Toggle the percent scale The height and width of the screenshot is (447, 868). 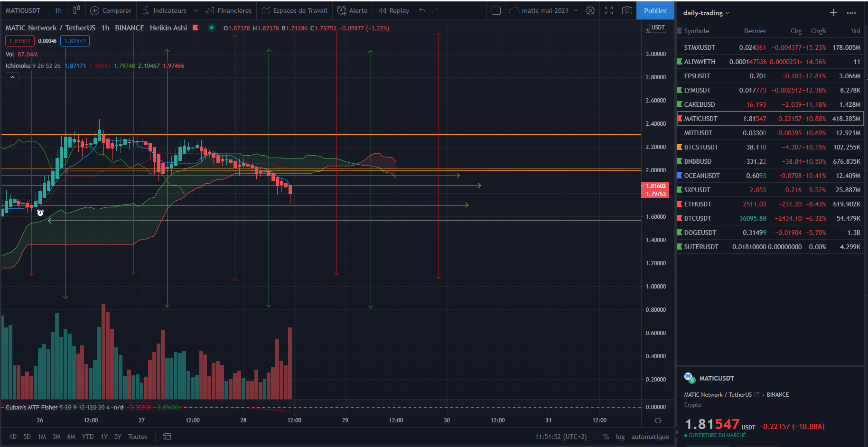click(x=606, y=437)
